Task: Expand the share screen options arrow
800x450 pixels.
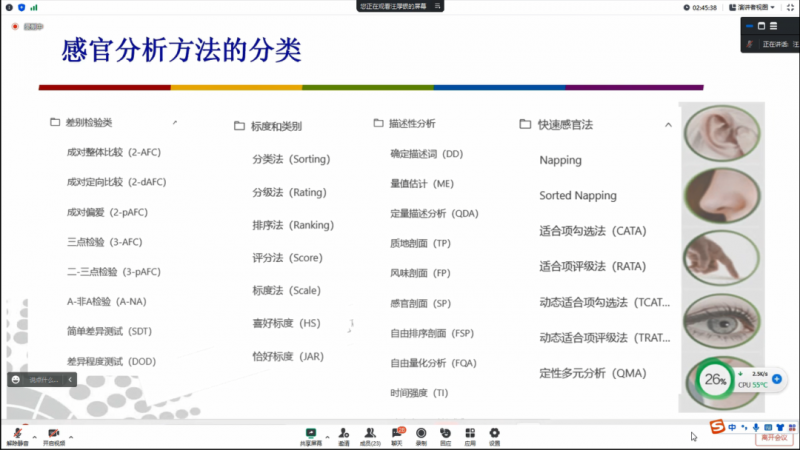Action: click(x=327, y=436)
